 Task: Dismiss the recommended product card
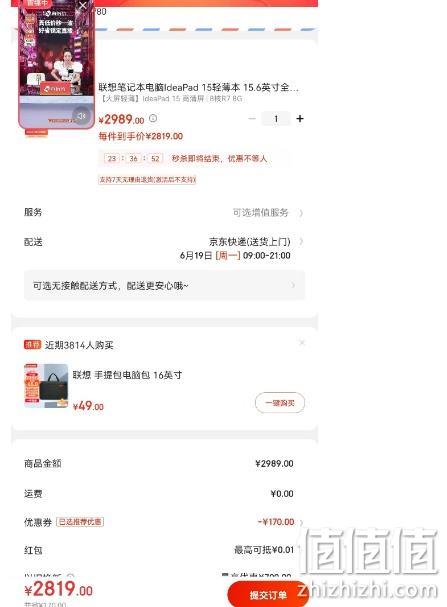(302, 343)
